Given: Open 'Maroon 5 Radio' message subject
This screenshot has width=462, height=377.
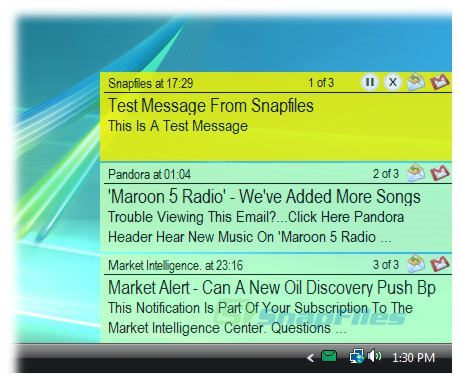Looking at the screenshot, I should (x=264, y=197).
